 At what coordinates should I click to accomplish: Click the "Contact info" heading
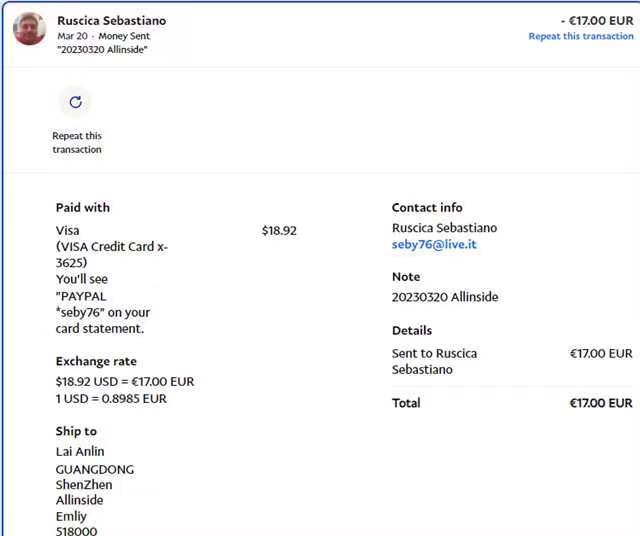(x=427, y=208)
